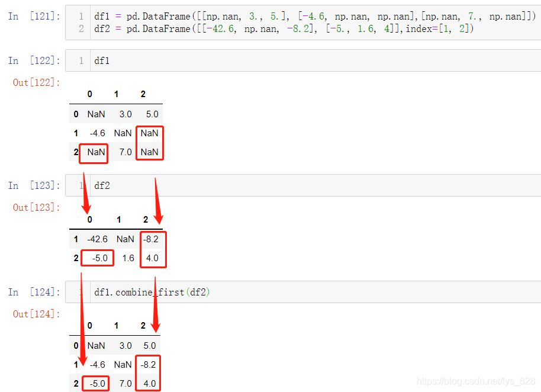
Task: Click -8.2 in the Out[123] table
Action: [x=151, y=239]
